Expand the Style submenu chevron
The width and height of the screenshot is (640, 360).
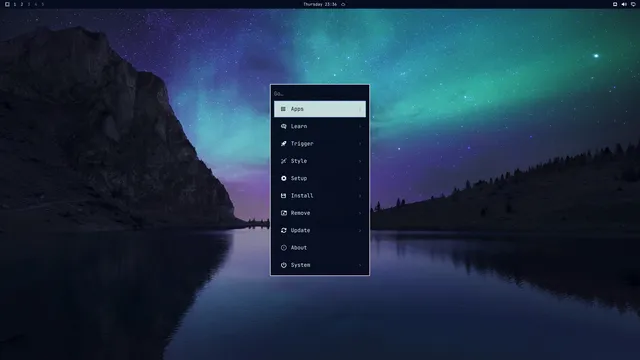pyautogui.click(x=360, y=161)
